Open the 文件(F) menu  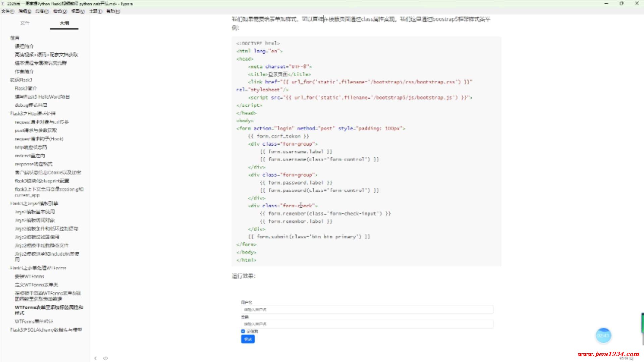click(8, 11)
